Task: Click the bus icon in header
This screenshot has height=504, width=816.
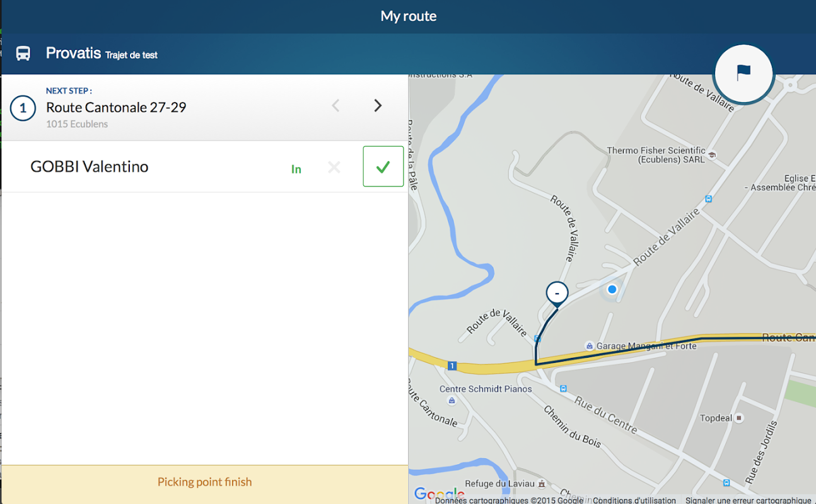Action: click(23, 54)
